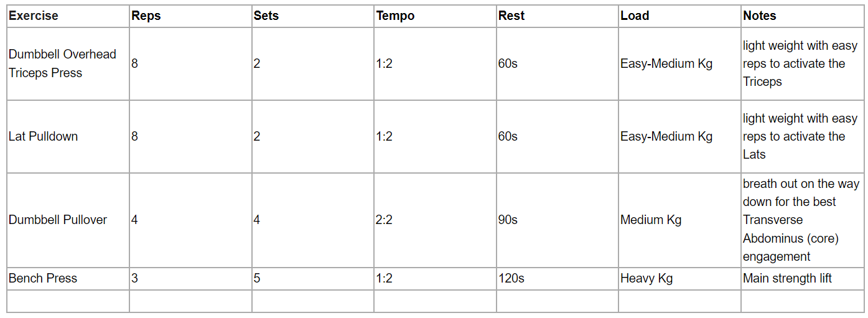Image resolution: width=868 pixels, height=318 pixels.
Task: Select the Notes header cell
Action: tap(760, 16)
